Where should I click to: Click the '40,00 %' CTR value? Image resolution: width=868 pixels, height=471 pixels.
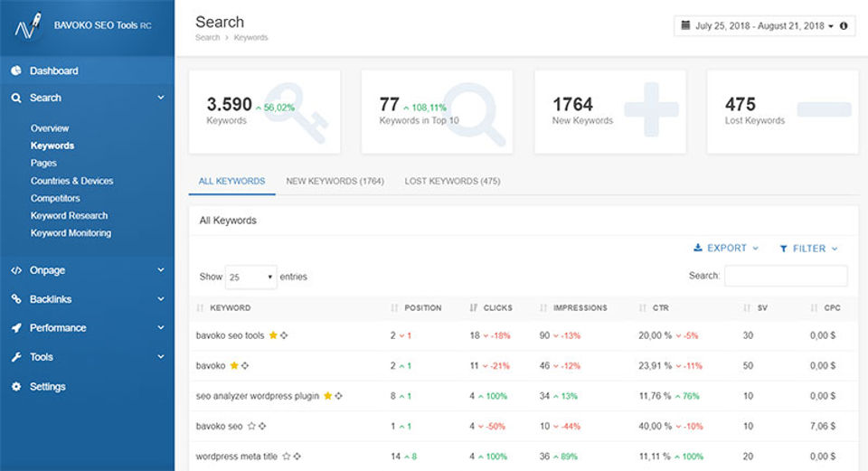click(655, 426)
